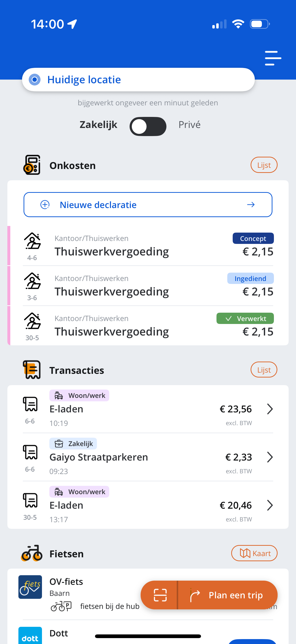Expand Gaiyo Straatparkeren transaction chevron
This screenshot has height=644, width=296.
coord(270,457)
